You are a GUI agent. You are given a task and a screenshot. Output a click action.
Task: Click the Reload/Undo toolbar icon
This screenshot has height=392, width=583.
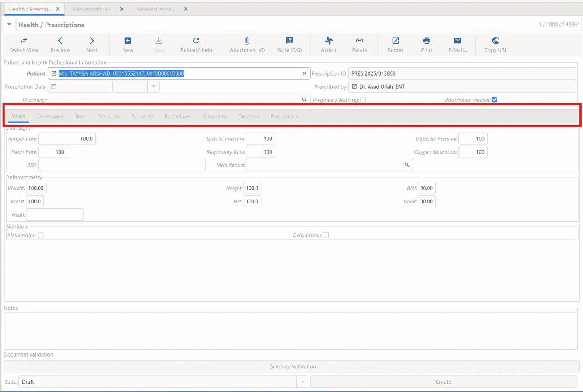pyautogui.click(x=196, y=41)
